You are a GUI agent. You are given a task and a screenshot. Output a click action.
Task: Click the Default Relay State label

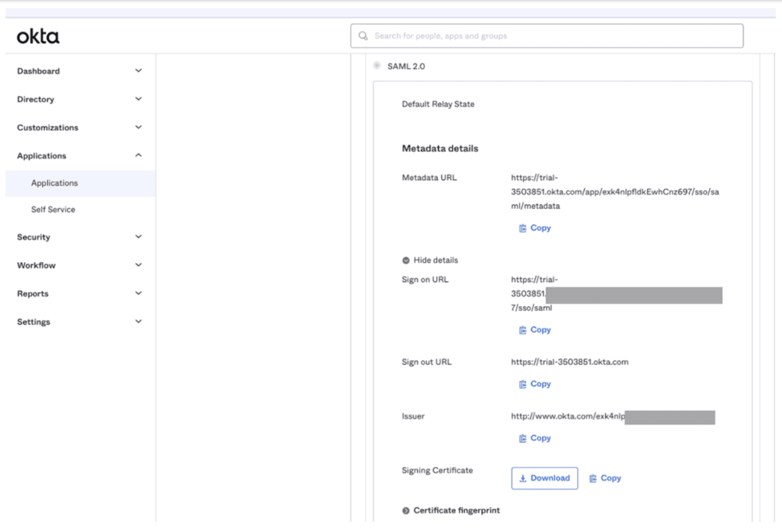pyautogui.click(x=438, y=104)
